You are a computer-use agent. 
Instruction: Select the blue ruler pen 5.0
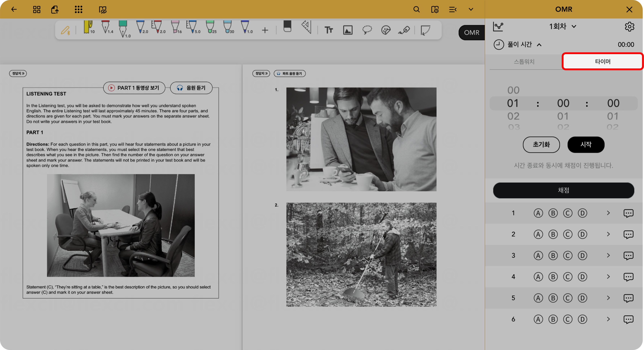(193, 27)
